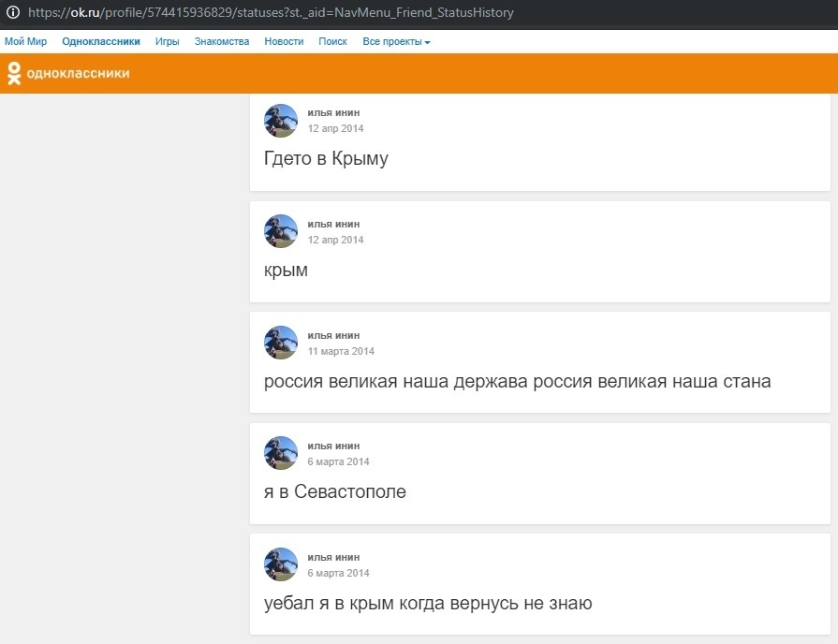Expand the 'Все проекты' dropdown
The image size is (838, 644).
tap(396, 42)
